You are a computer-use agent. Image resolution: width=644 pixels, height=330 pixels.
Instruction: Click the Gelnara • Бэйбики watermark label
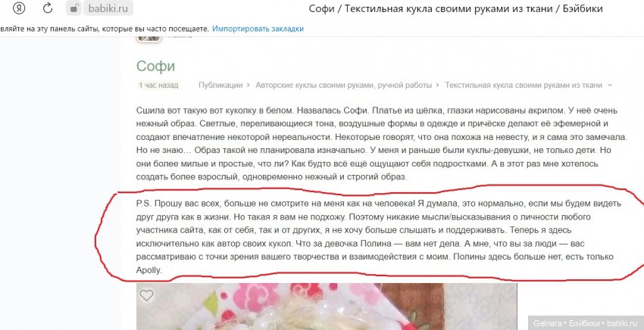pyautogui.click(x=586, y=323)
